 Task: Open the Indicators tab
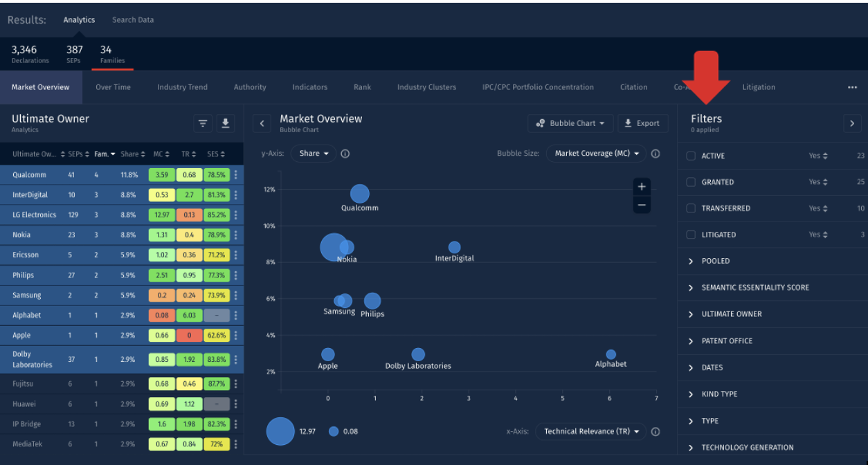[309, 87]
